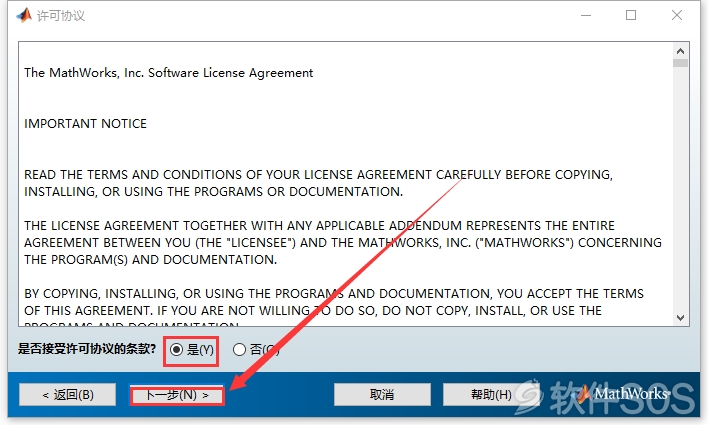Open help via 帮助(H) button

[490, 395]
